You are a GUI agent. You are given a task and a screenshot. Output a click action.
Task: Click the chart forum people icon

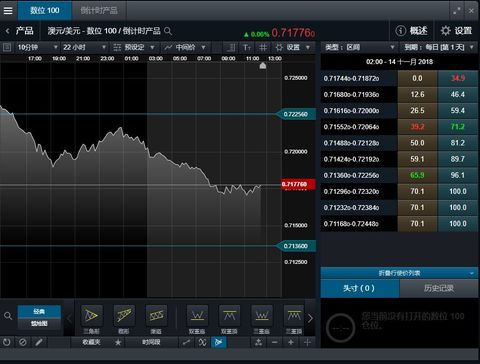258,342
